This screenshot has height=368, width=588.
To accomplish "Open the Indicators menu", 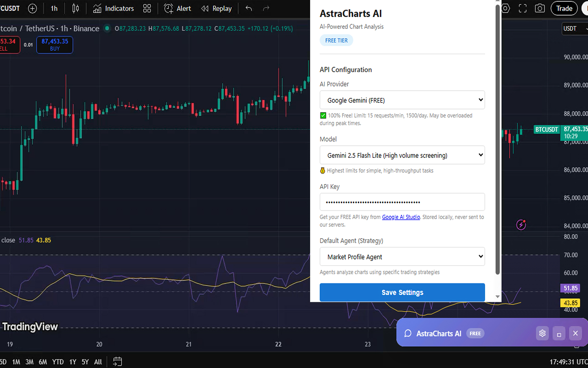I will coord(113,8).
